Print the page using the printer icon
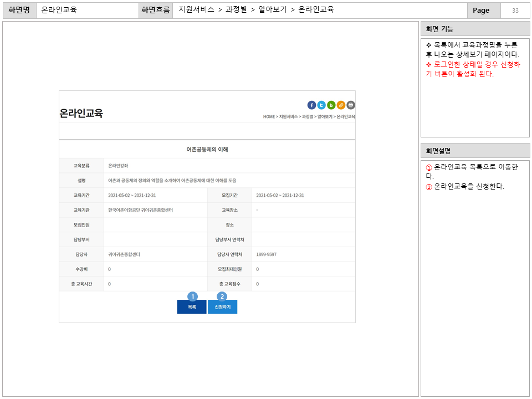This screenshot has width=532, height=399. click(x=351, y=105)
